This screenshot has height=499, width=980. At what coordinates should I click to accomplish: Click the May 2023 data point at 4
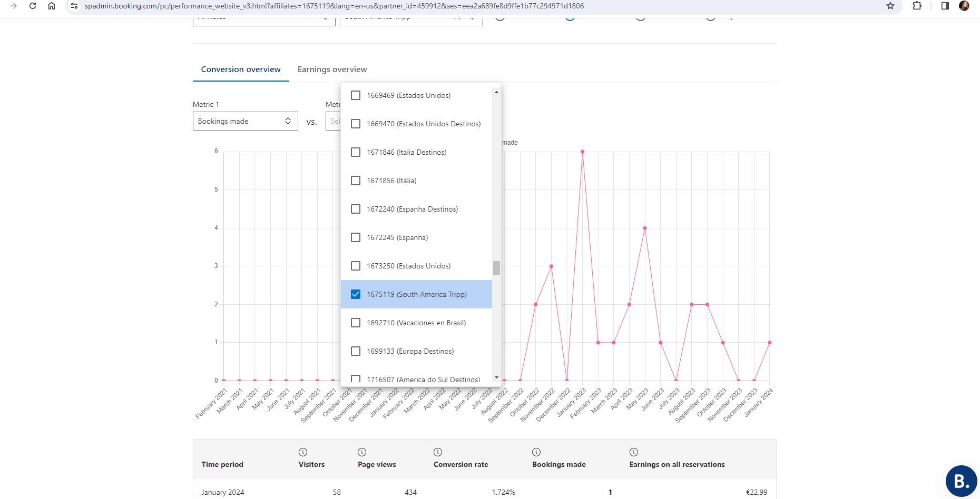(x=645, y=228)
